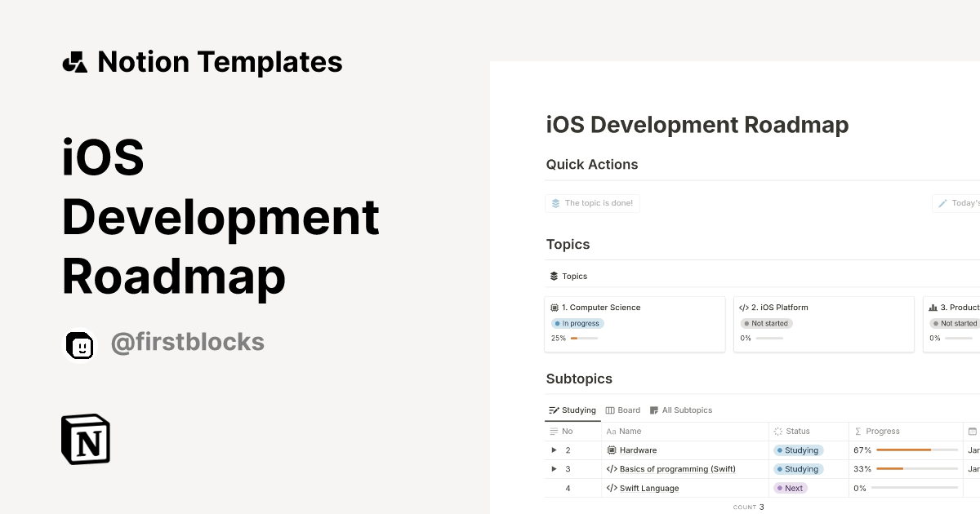
Task: Expand the Hardware subtopic row
Action: pos(555,450)
